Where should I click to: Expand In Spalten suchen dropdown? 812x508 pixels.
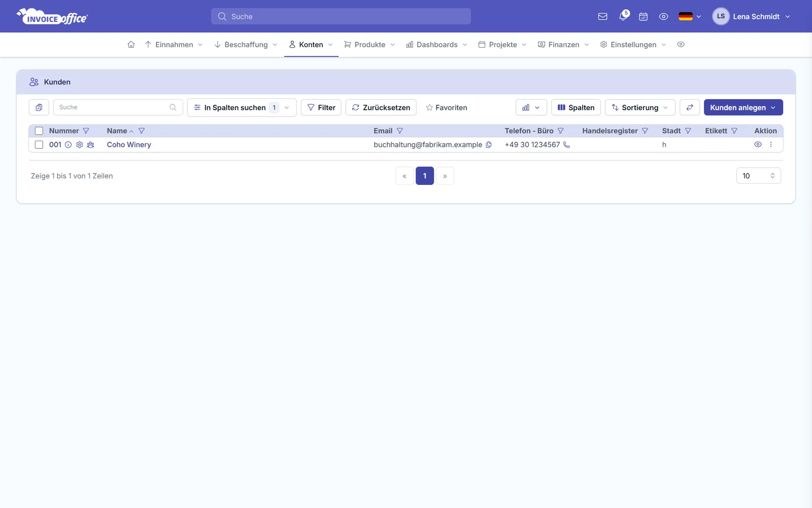pyautogui.click(x=242, y=107)
